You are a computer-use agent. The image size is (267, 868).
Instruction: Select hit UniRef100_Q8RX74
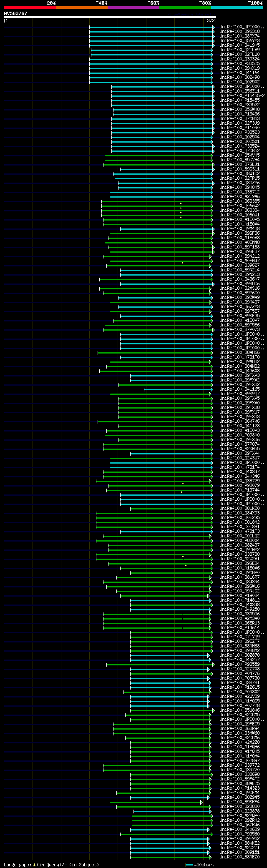[x=239, y=36]
